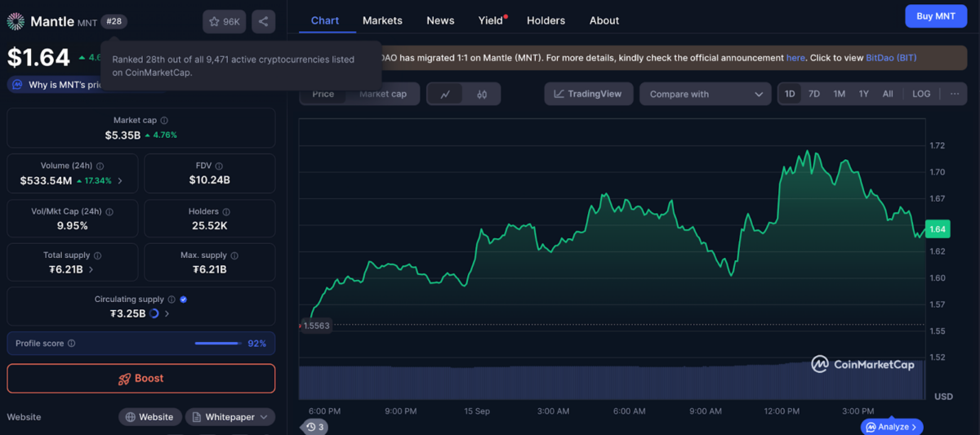The image size is (980, 435).
Task: Click the Buy MNT button
Action: (935, 16)
